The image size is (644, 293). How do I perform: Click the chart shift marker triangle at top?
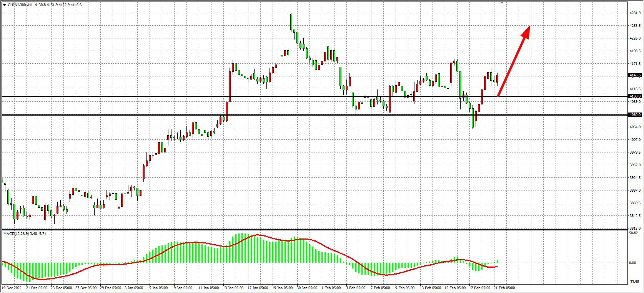point(502,3)
